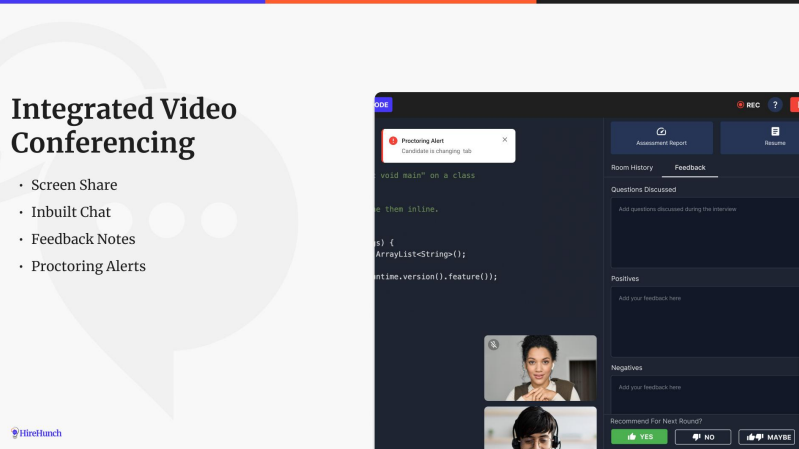Select the woman's video thumbnail

pyautogui.click(x=540, y=368)
